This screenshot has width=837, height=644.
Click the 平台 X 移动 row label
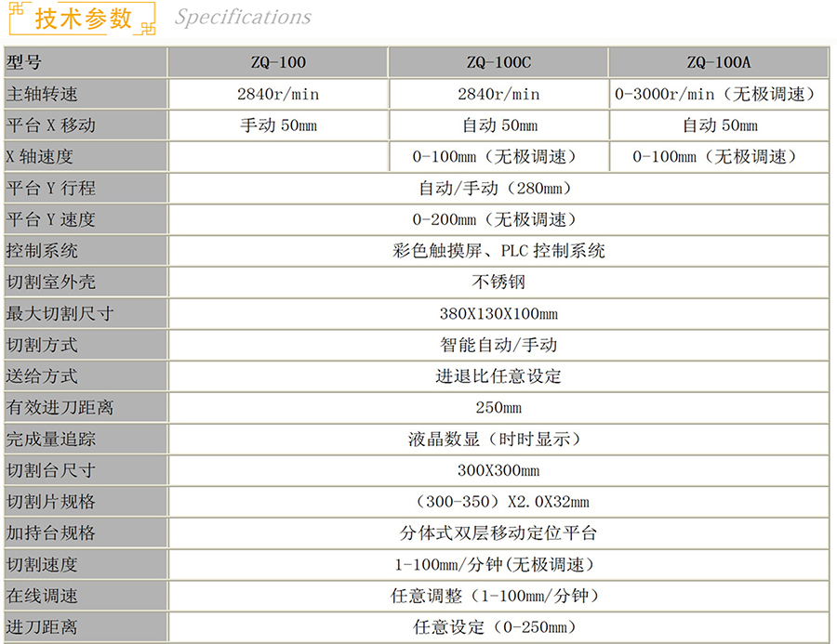point(51,125)
